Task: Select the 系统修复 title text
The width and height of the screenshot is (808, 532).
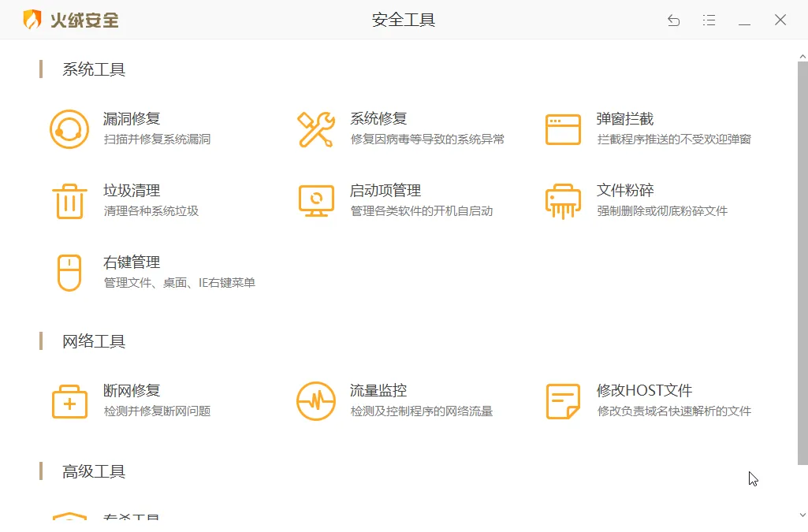Action: click(x=378, y=119)
